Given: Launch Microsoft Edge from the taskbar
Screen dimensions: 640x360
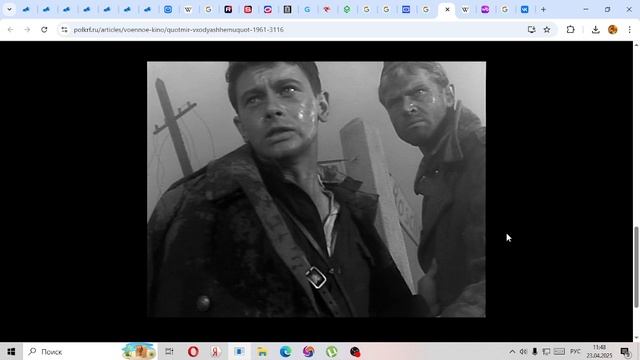Looking at the screenshot, I should [x=285, y=351].
